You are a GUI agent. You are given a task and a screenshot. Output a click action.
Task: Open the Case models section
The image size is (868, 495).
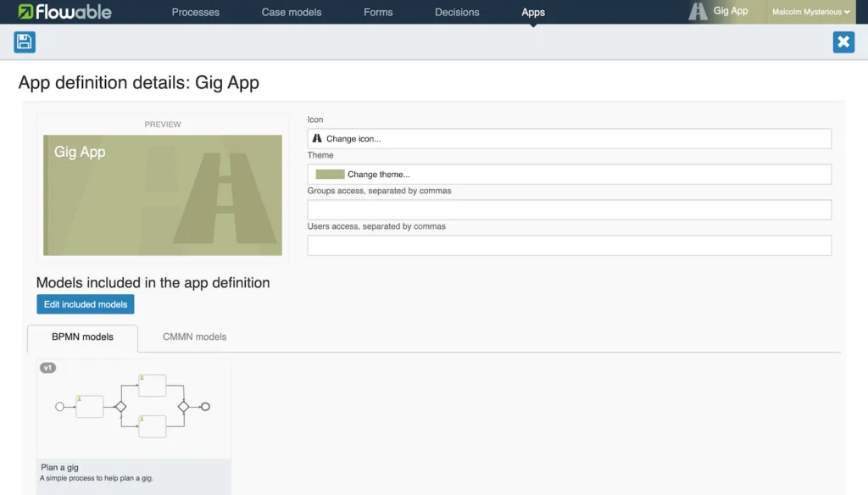pyautogui.click(x=292, y=12)
